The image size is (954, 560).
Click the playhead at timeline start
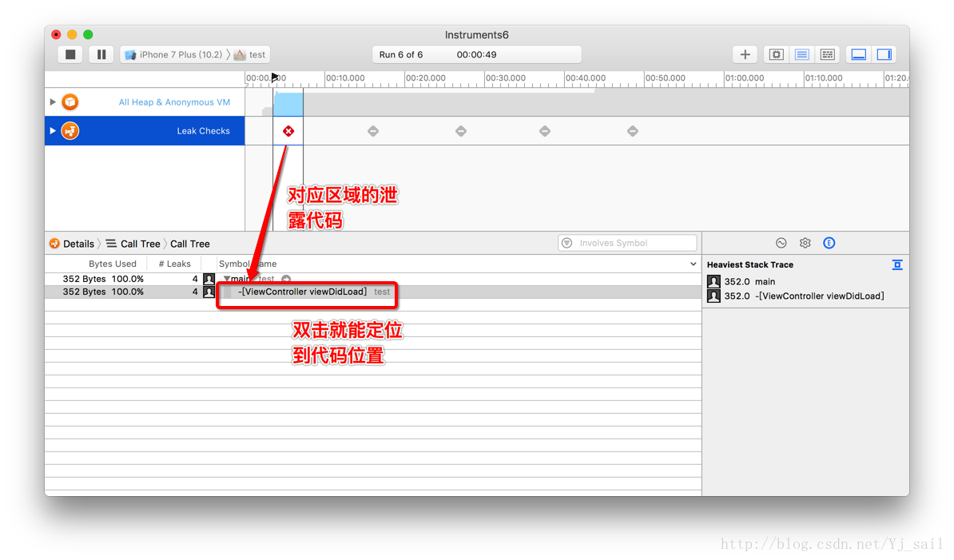pyautogui.click(x=274, y=77)
